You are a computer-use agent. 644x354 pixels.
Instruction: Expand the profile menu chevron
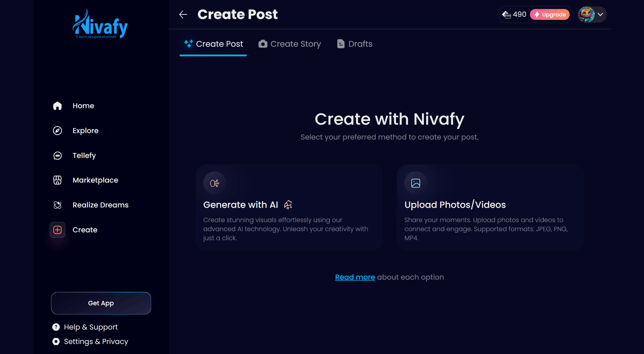(x=600, y=15)
